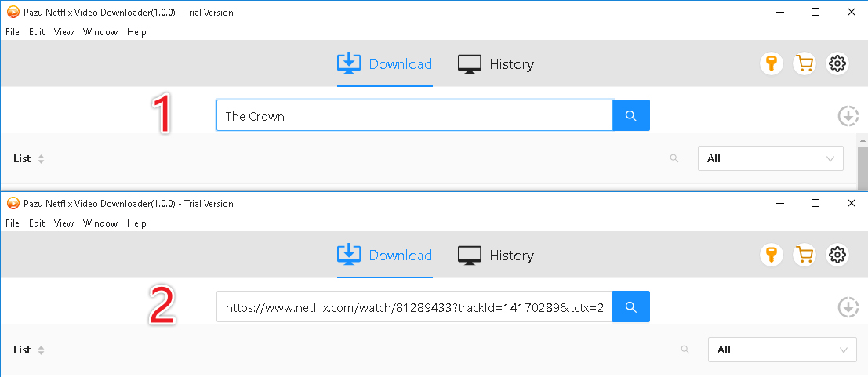This screenshot has width=868, height=377.
Task: Click the scrollbar up arrow in top window
Action: point(863,140)
